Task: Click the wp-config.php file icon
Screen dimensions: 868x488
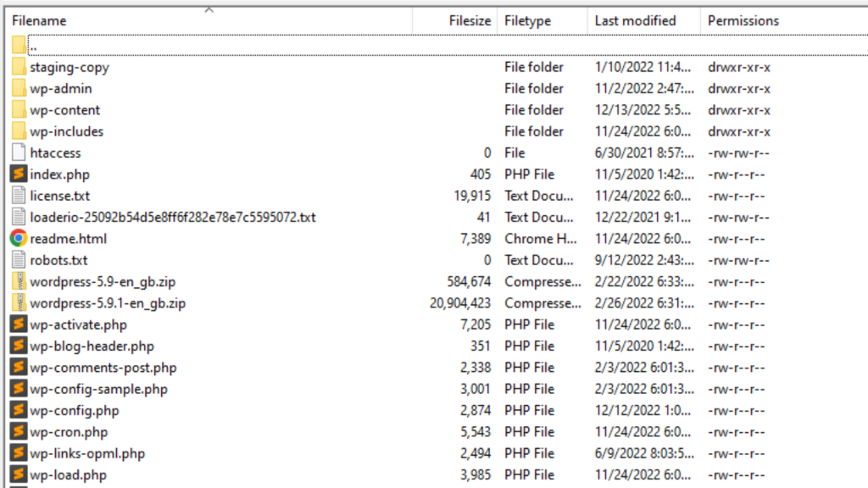Action: (x=19, y=411)
